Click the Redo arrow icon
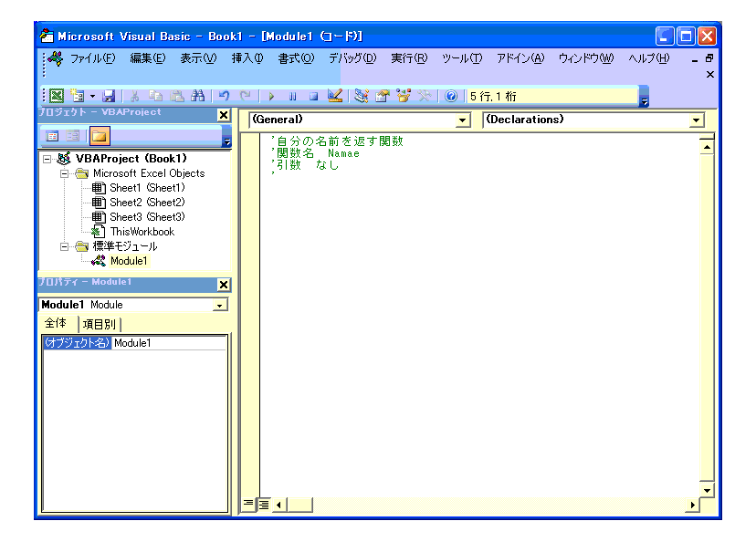 pyautogui.click(x=246, y=96)
